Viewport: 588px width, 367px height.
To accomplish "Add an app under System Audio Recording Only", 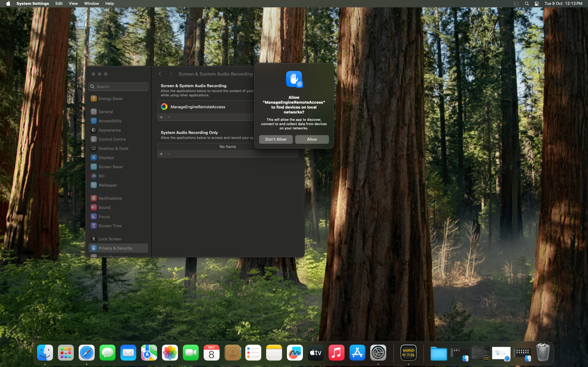I will [x=161, y=154].
